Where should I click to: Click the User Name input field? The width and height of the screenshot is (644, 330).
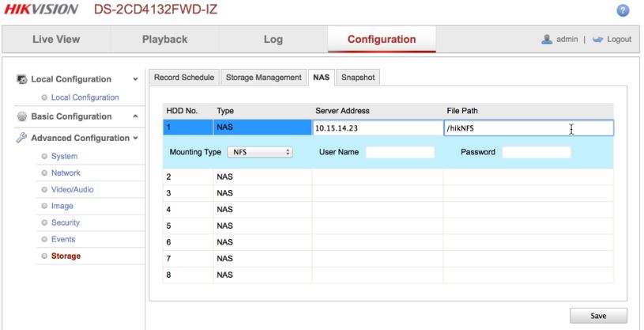(400, 152)
